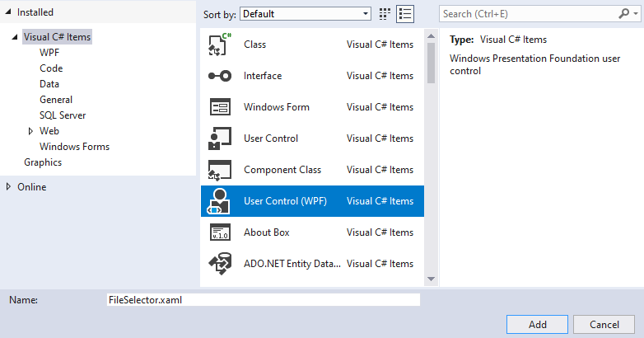This screenshot has height=338, width=644.
Task: Click 'Visual C# Items' beside About Box
Action: pyautogui.click(x=380, y=232)
